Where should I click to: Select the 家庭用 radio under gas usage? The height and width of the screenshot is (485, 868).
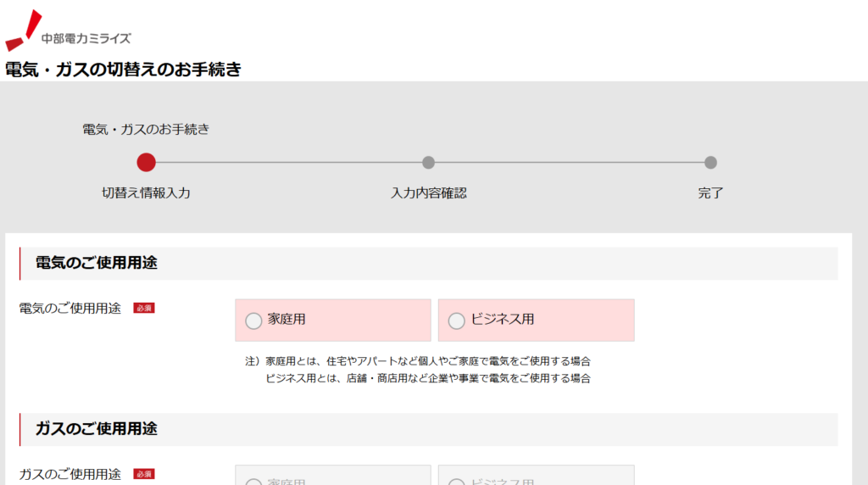pyautogui.click(x=253, y=482)
